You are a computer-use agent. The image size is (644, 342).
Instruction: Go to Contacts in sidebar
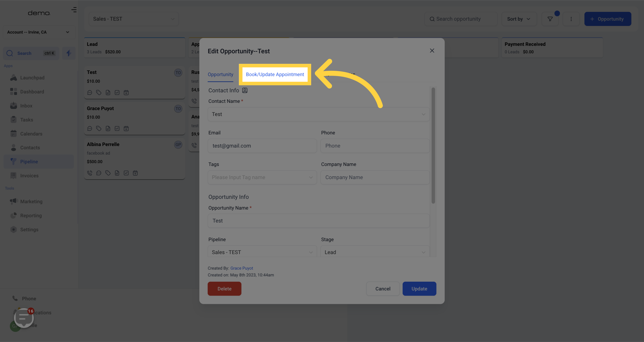(x=30, y=148)
